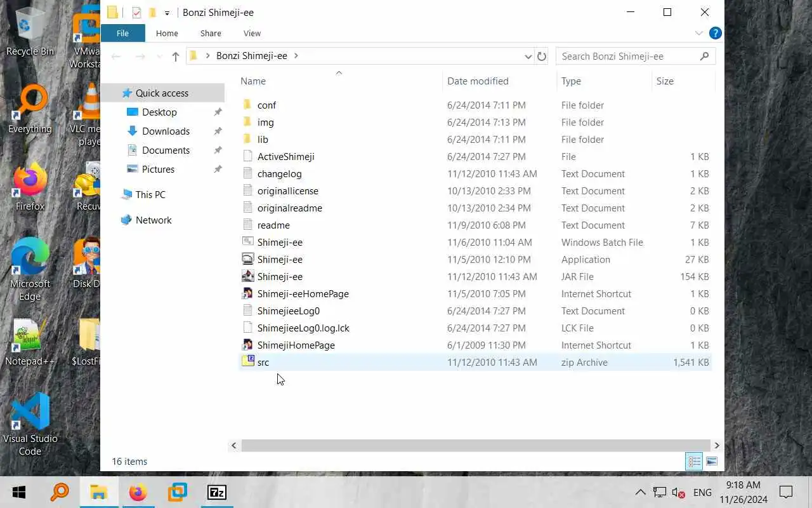Open 7-Zip from the taskbar
This screenshot has height=508, width=812.
pos(217,492)
